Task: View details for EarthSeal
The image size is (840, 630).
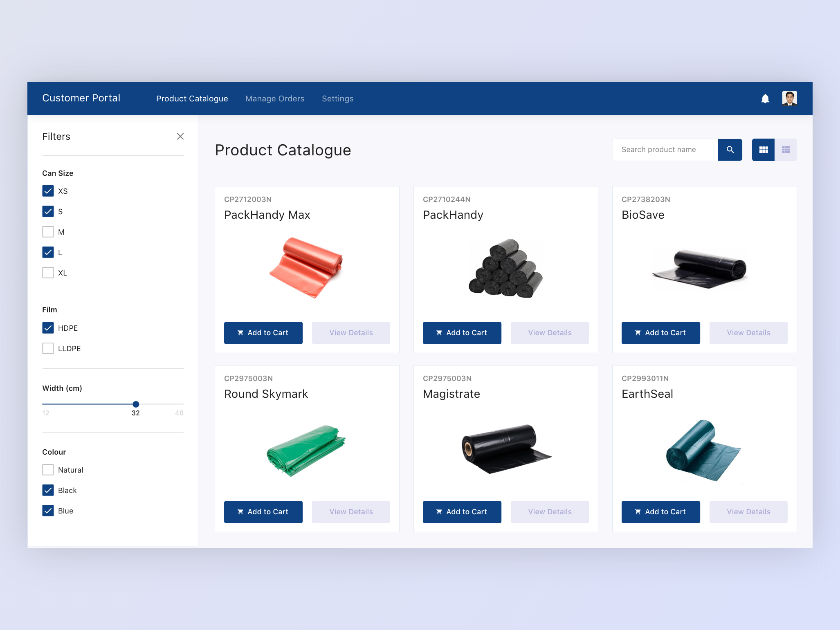Action: click(x=748, y=512)
